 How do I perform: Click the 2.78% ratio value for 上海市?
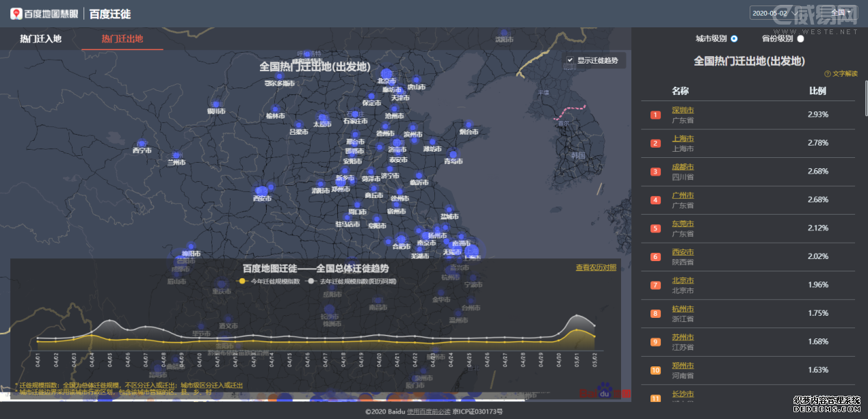coord(818,143)
